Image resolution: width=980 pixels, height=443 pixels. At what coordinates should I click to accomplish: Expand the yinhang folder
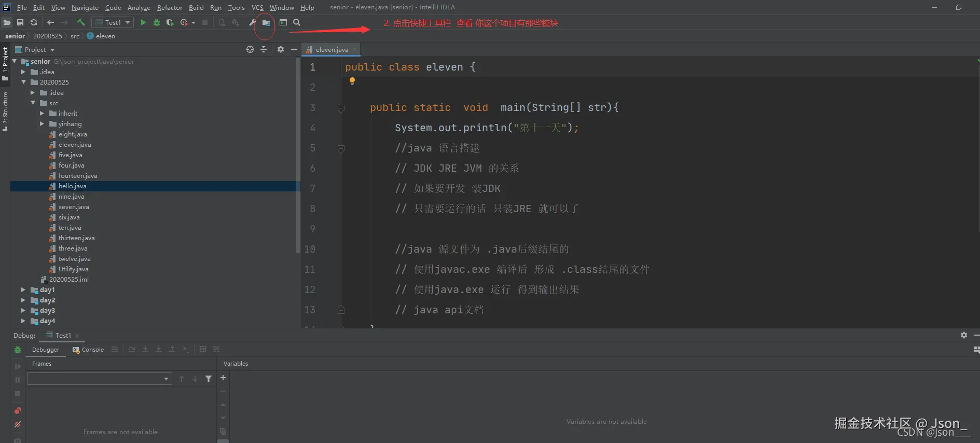(42, 123)
